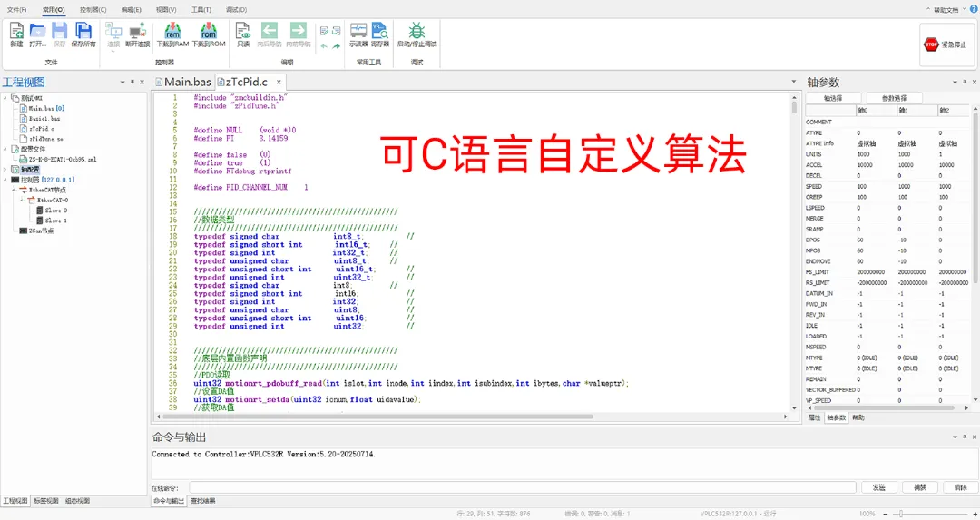The image size is (980, 520).
Task: Click the 断开连接 (Disconnect) icon
Action: coord(137,31)
